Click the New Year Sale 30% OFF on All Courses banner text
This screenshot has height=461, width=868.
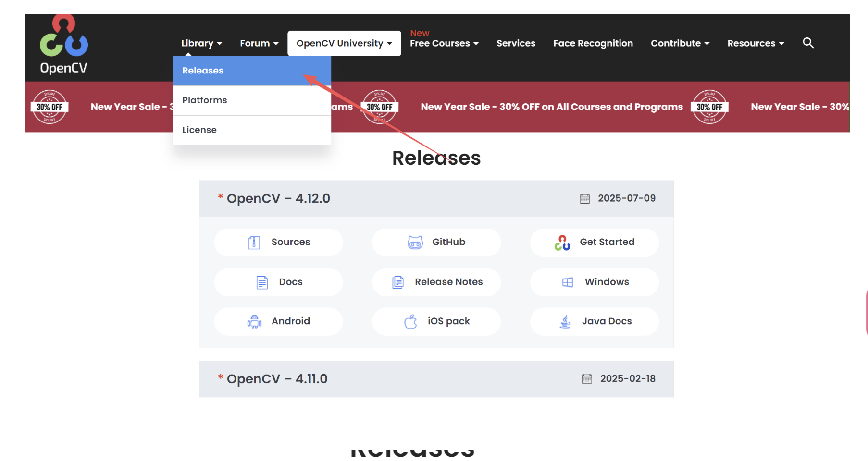(x=552, y=107)
